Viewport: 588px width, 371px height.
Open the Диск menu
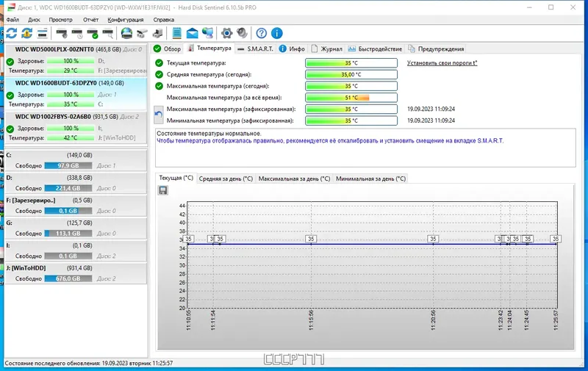[34, 20]
